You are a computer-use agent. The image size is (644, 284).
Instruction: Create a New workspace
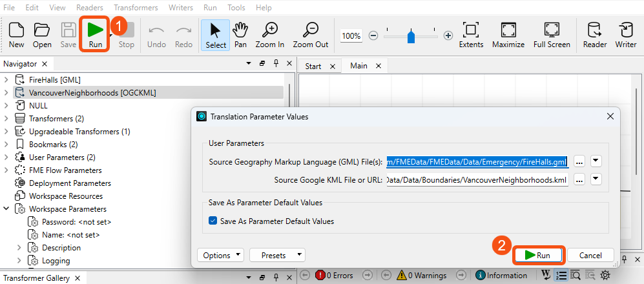pos(17,34)
